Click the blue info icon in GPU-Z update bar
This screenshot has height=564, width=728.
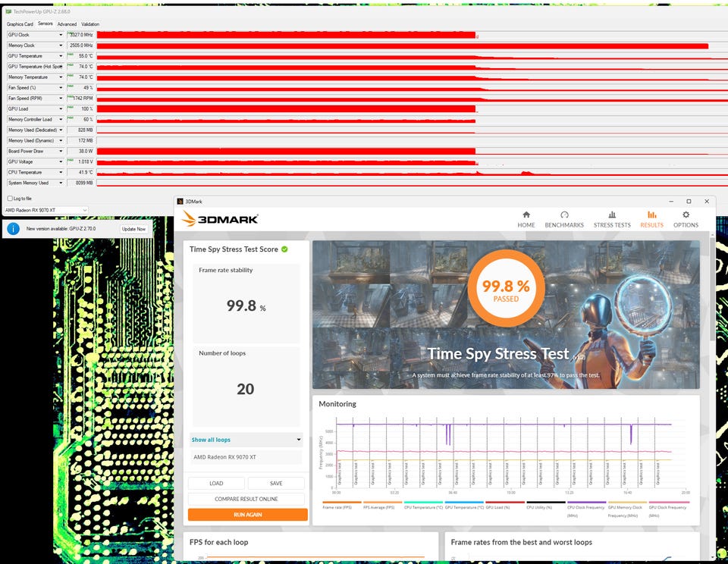[x=14, y=228]
